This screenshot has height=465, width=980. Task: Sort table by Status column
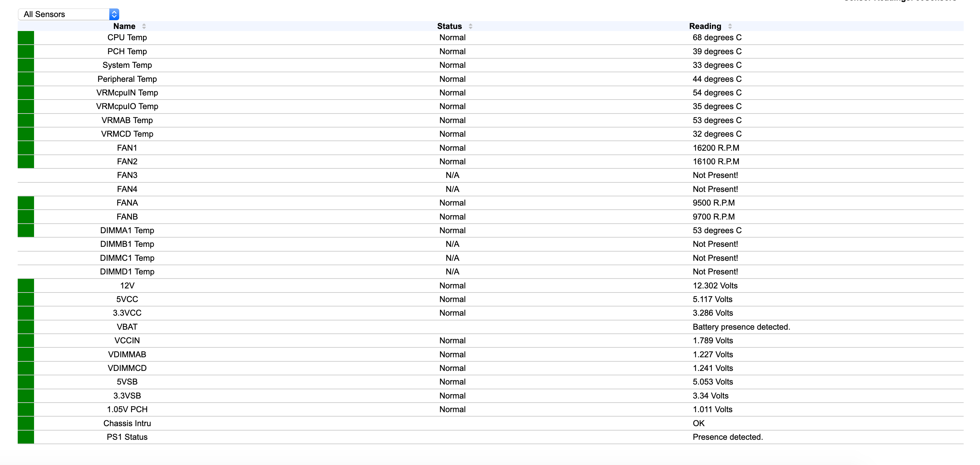pyautogui.click(x=471, y=26)
